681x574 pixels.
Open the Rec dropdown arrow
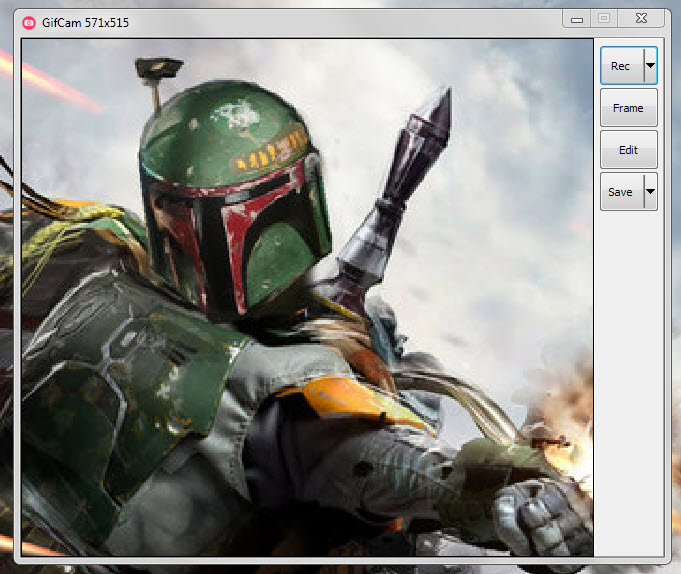651,66
